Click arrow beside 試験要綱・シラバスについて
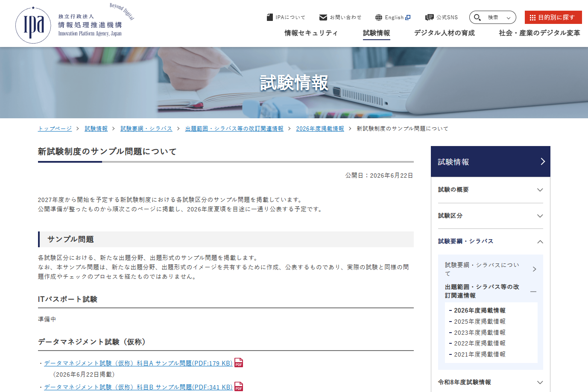The width and height of the screenshot is (588, 392). [535, 269]
